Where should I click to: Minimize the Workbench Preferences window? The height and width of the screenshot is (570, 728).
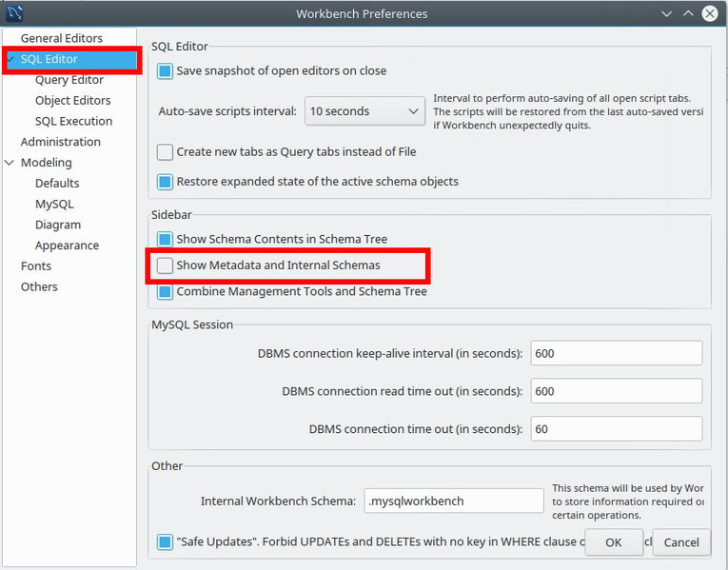667,13
